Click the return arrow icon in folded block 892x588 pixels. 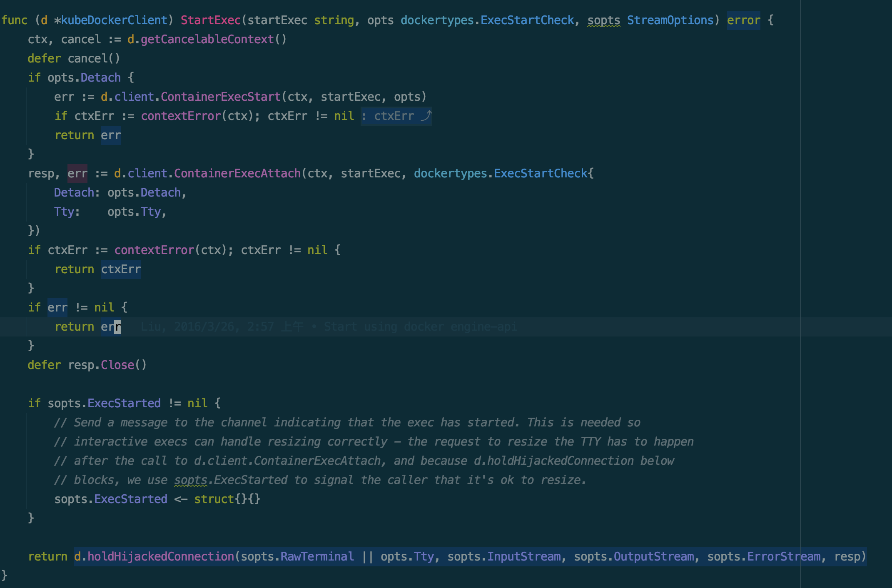click(426, 115)
